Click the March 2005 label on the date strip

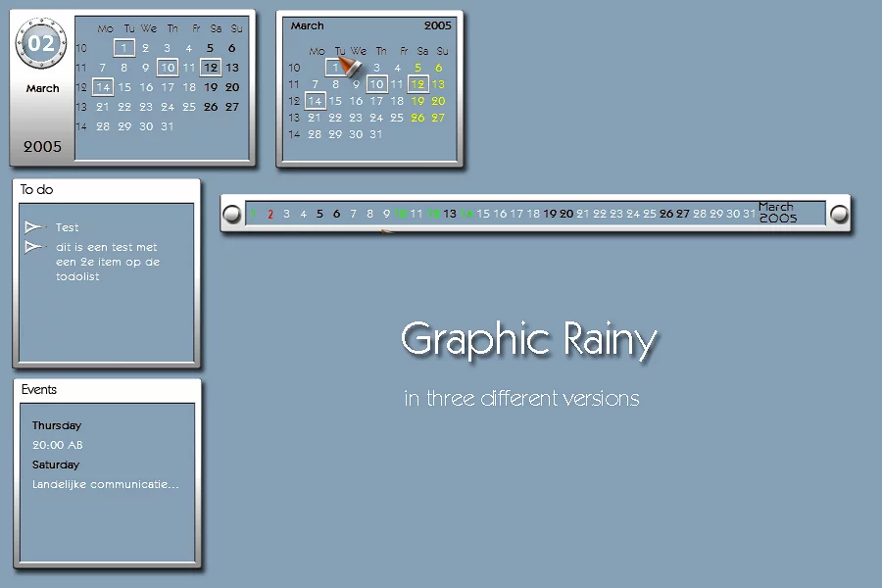point(777,213)
